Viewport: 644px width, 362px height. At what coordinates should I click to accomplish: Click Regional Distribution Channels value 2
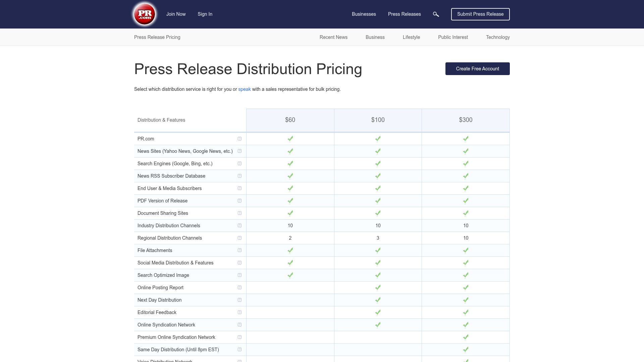click(290, 238)
